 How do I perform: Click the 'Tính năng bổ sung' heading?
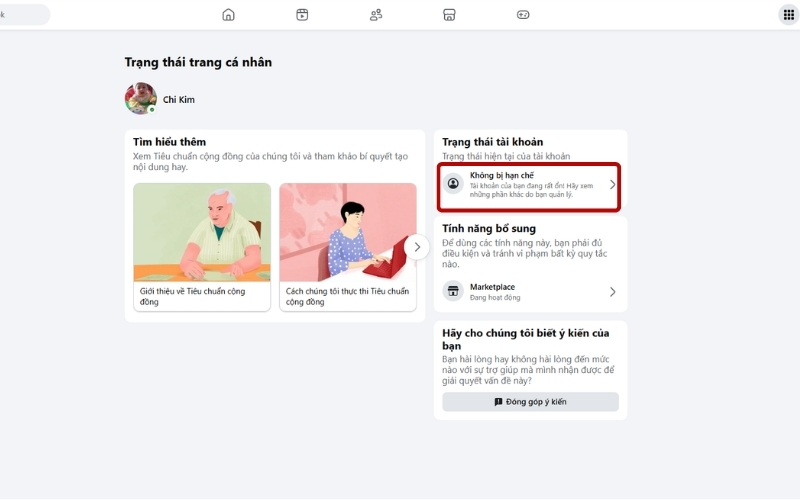[x=489, y=229]
